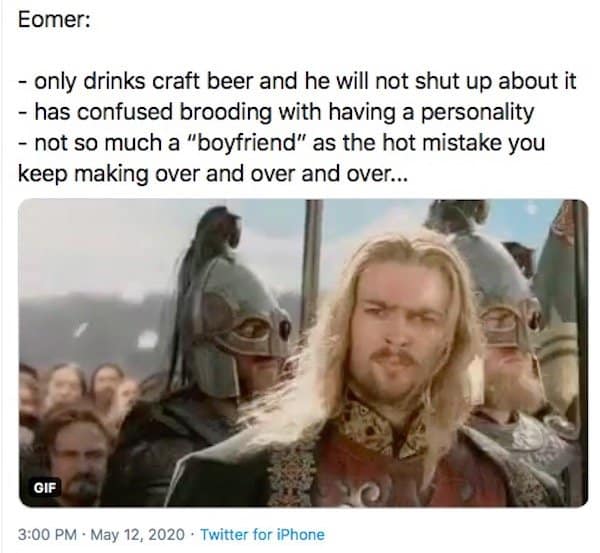Image resolution: width=600 pixels, height=553 pixels.
Task: Click the "Eomer:" heading text
Action: (x=54, y=20)
